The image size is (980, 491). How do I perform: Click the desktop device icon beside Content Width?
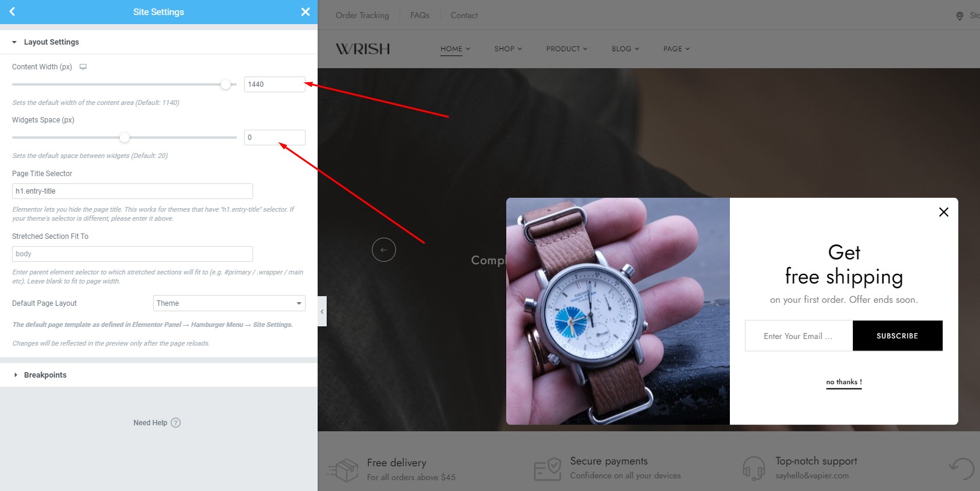pyautogui.click(x=83, y=67)
